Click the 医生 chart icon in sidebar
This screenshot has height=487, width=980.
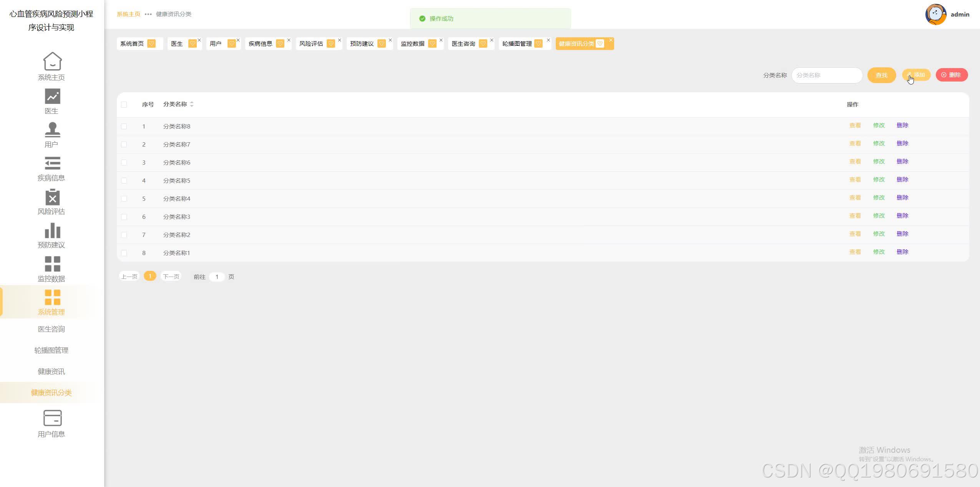pos(52,96)
